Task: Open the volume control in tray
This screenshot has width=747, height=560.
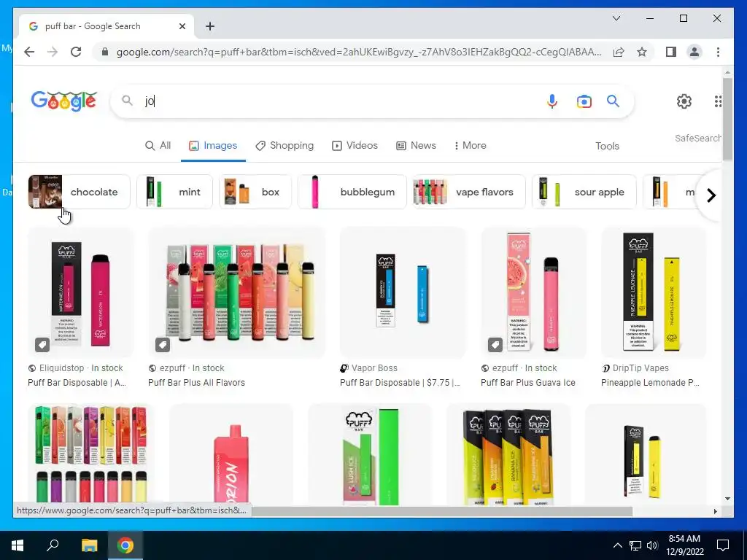Action: (652, 545)
